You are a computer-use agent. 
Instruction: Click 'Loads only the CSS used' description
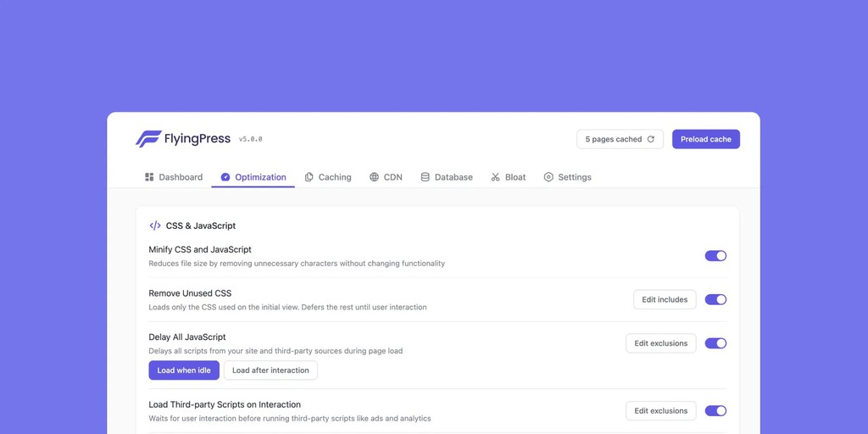[x=288, y=307]
